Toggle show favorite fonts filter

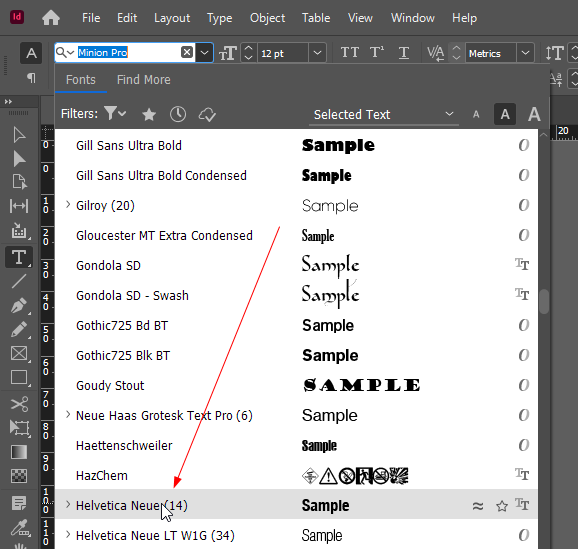(149, 114)
